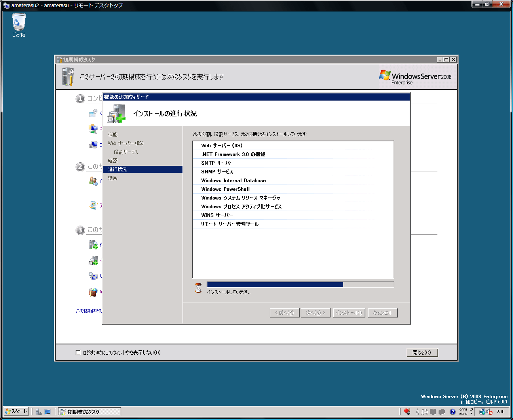Enable ログオン時にこのウィンドウを表示しない checkbox
This screenshot has height=420, width=513.
[x=78, y=352]
